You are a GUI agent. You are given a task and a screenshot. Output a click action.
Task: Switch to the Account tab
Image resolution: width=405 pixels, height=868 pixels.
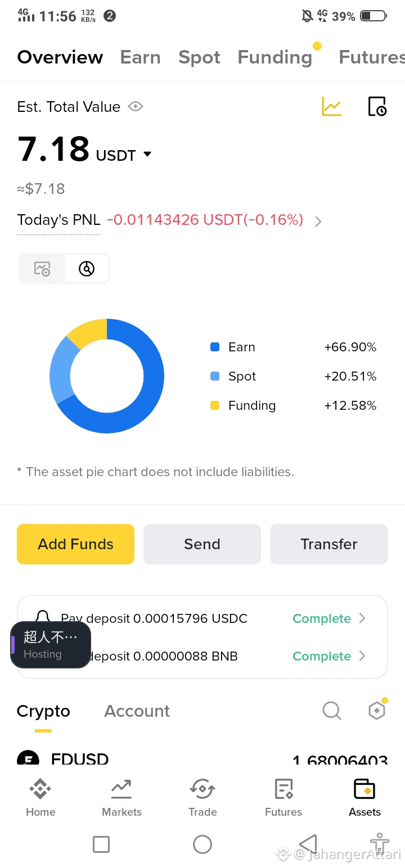(x=137, y=711)
